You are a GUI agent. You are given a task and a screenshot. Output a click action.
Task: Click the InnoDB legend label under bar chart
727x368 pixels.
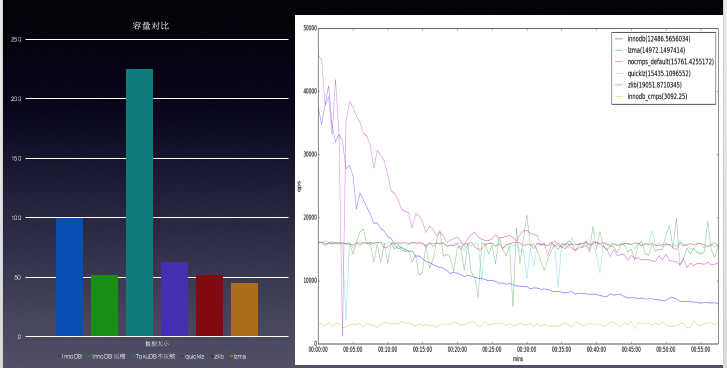tap(71, 356)
